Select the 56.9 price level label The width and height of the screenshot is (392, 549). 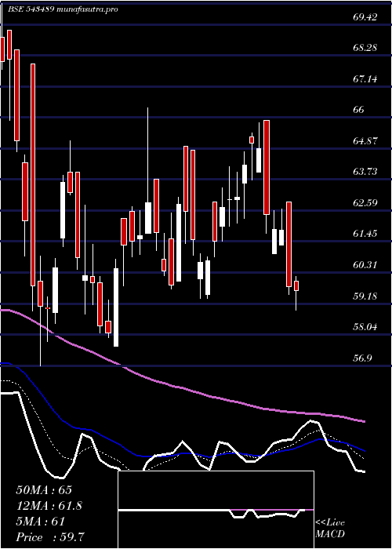[x=362, y=358]
